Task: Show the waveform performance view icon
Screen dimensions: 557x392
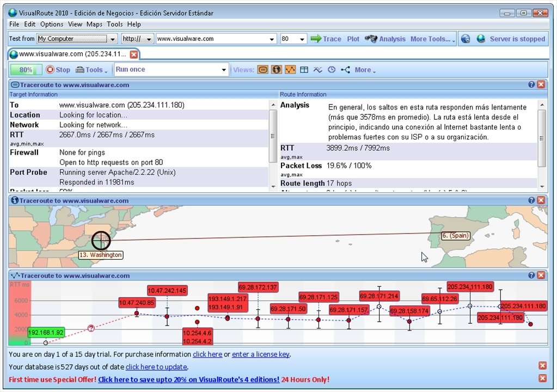Action: pyautogui.click(x=317, y=70)
